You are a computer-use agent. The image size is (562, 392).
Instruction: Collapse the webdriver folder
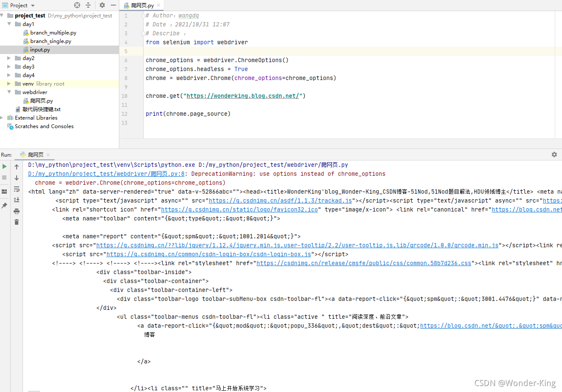tap(9, 92)
